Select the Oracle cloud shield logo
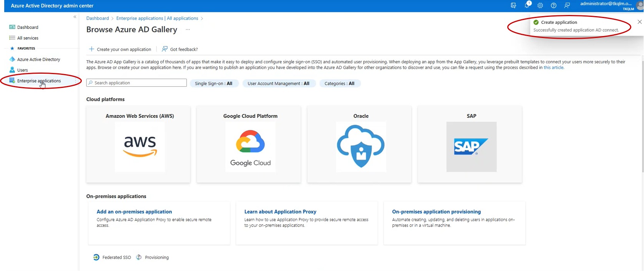The width and height of the screenshot is (644, 271). pyautogui.click(x=361, y=147)
